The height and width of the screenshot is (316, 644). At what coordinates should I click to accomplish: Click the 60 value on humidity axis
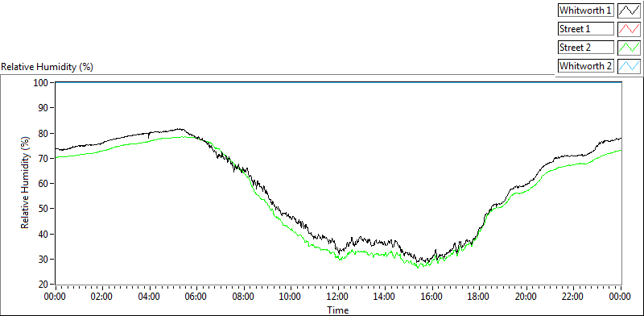pyautogui.click(x=43, y=184)
